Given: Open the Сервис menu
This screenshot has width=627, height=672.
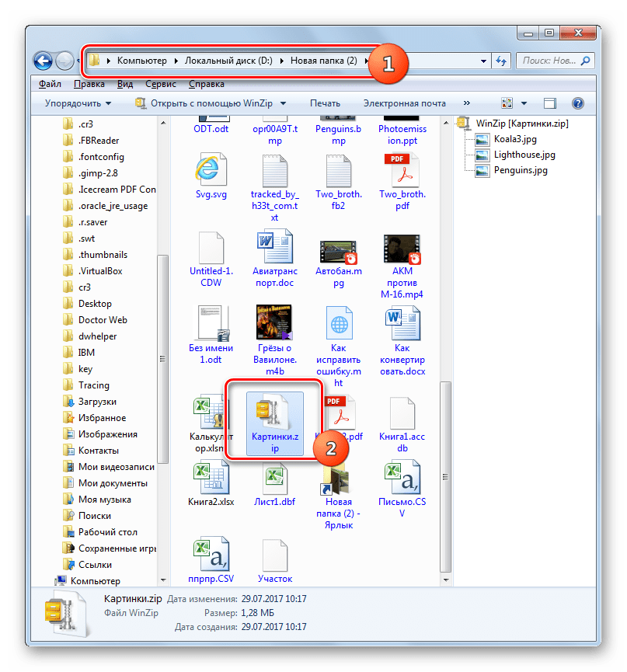Looking at the screenshot, I should pyautogui.click(x=160, y=83).
